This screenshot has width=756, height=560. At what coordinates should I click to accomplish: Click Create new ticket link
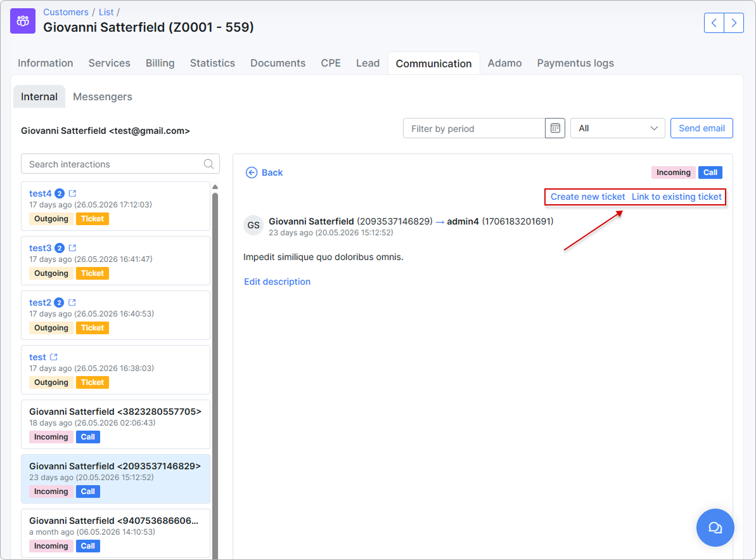587,197
